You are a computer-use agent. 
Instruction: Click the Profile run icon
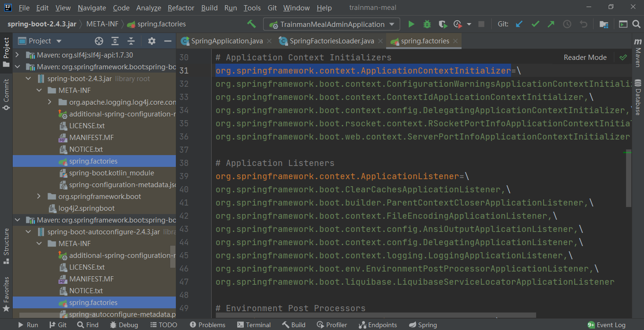457,24
